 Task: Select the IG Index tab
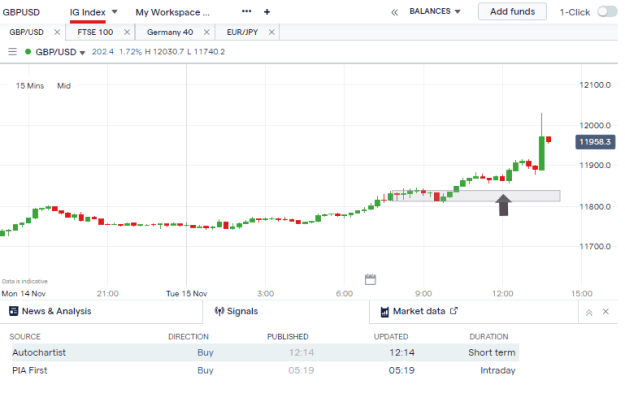coord(87,12)
